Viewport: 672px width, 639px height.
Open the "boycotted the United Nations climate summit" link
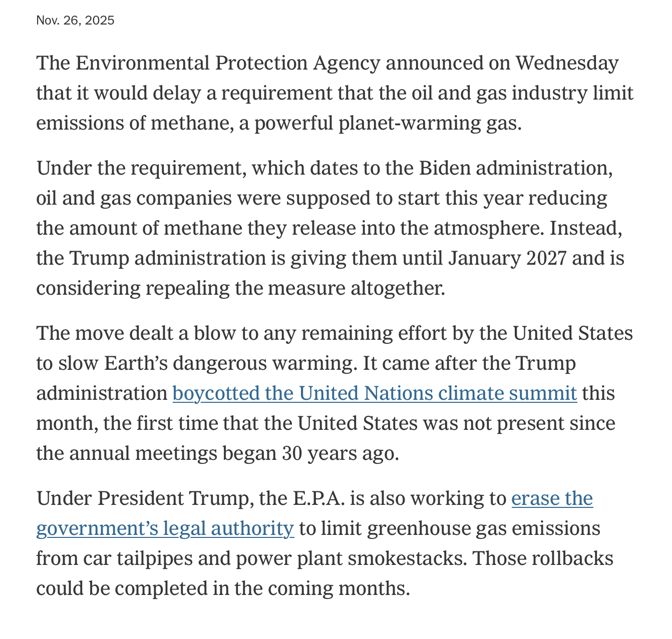375,393
